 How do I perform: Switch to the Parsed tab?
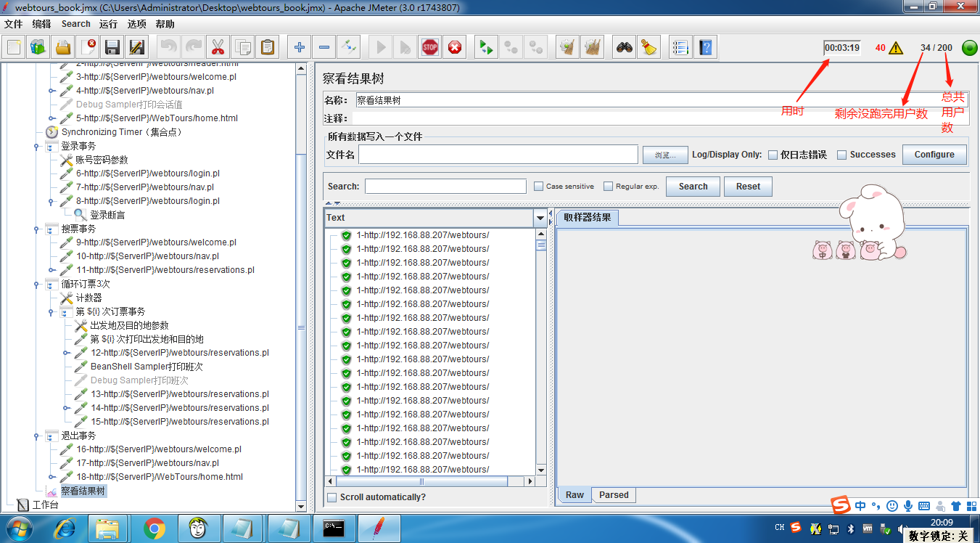click(x=614, y=495)
